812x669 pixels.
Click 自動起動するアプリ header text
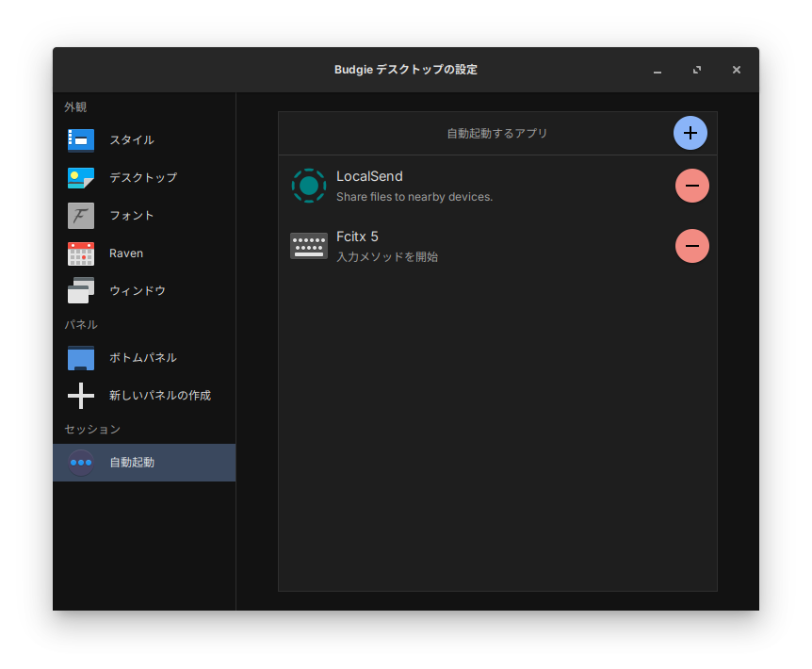[497, 134]
